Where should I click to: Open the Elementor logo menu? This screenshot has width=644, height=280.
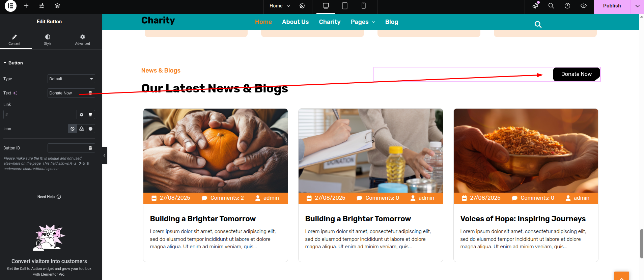point(10,6)
